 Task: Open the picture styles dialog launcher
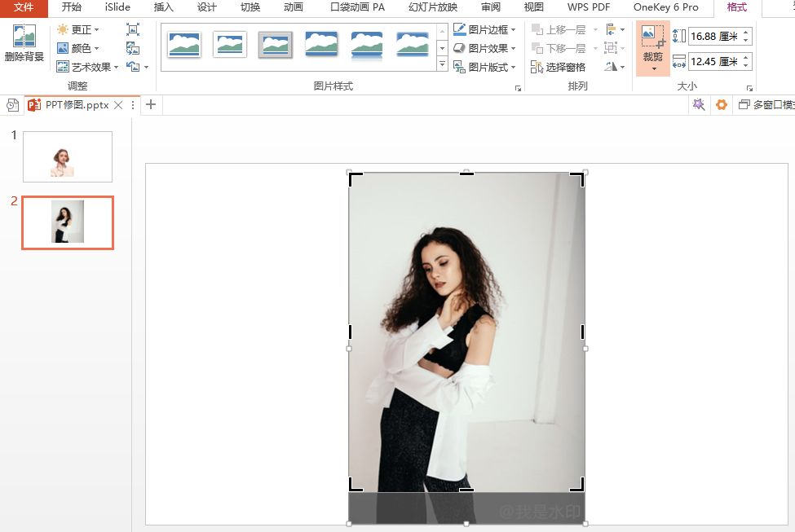518,88
